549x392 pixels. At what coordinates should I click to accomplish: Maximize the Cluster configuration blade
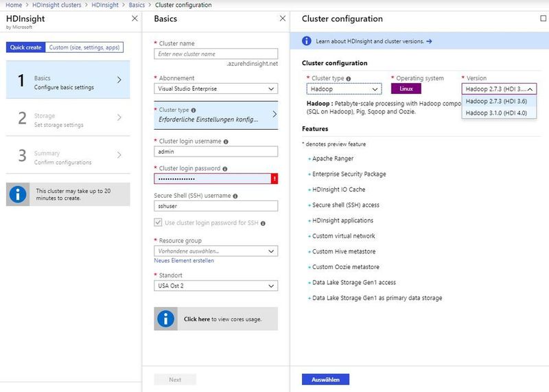543,19
